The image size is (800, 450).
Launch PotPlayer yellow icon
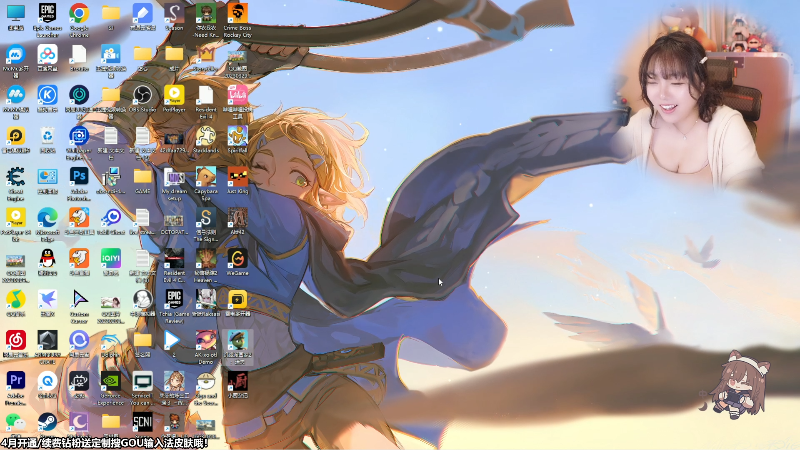[174, 95]
